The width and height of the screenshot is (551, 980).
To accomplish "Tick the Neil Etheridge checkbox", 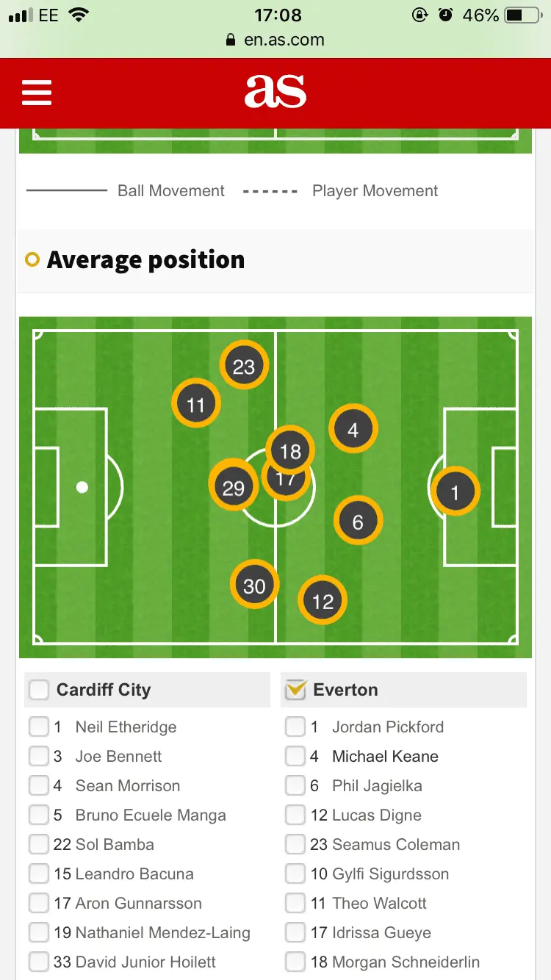I will coord(39,727).
